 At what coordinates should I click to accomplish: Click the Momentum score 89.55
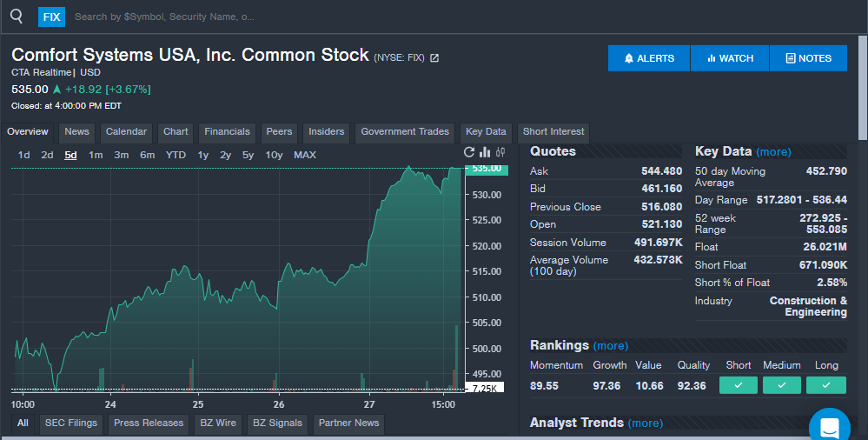pos(544,386)
